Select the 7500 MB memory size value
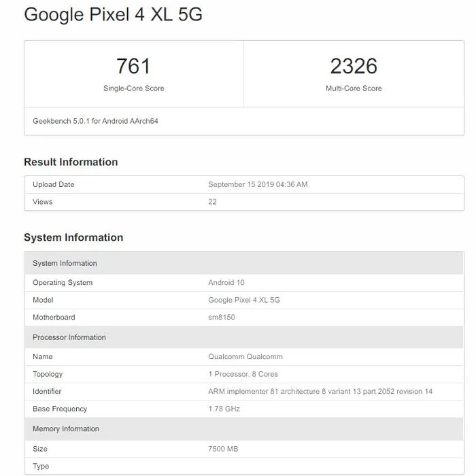Screen dimensions: 476x476 pyautogui.click(x=223, y=449)
